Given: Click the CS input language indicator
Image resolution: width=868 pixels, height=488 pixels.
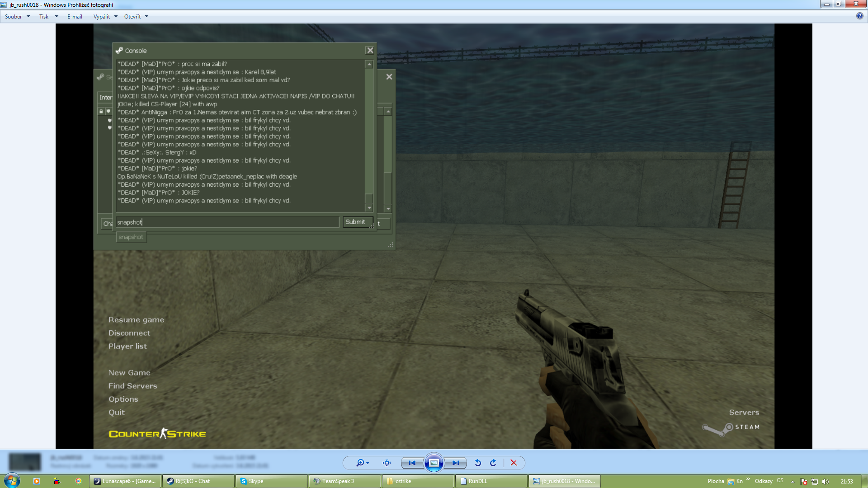Looking at the screenshot, I should coord(780,481).
